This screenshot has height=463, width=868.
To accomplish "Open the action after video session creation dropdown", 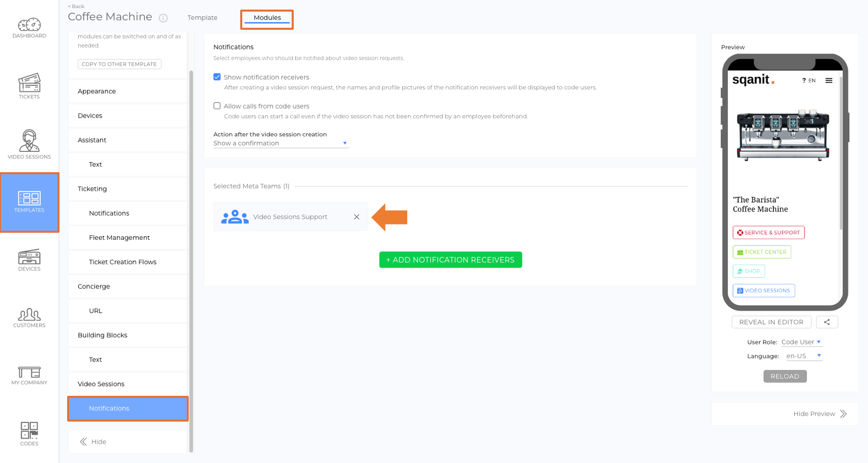I will click(x=281, y=143).
